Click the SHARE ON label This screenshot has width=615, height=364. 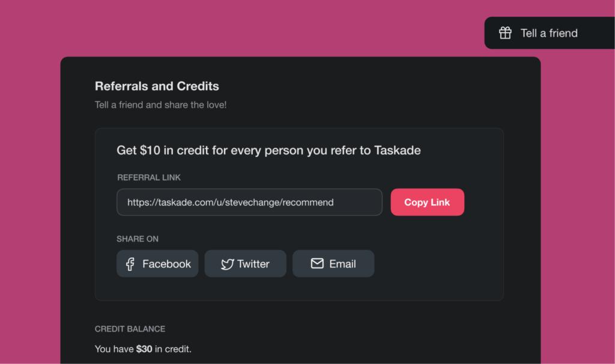138,239
